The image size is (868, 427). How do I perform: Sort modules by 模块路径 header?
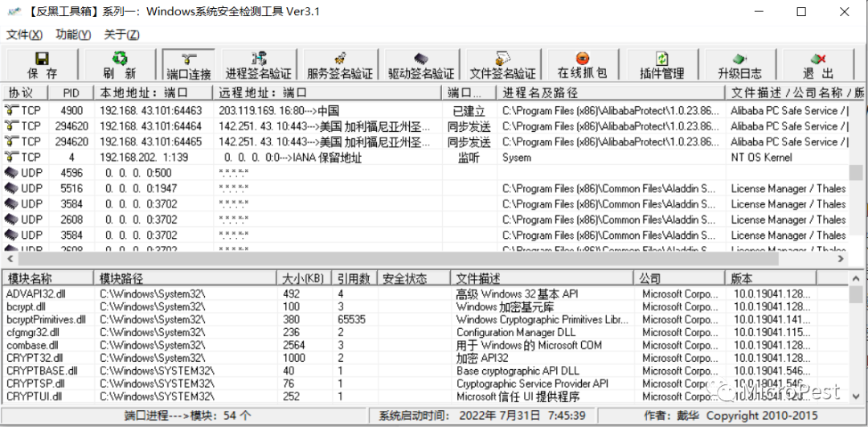click(x=185, y=278)
